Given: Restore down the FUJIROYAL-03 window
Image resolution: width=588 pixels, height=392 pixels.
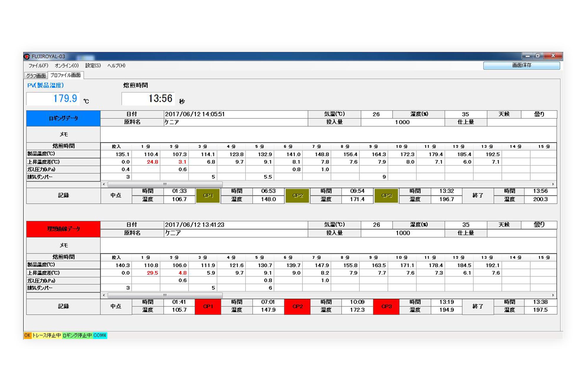Looking at the screenshot, I should (x=538, y=56).
